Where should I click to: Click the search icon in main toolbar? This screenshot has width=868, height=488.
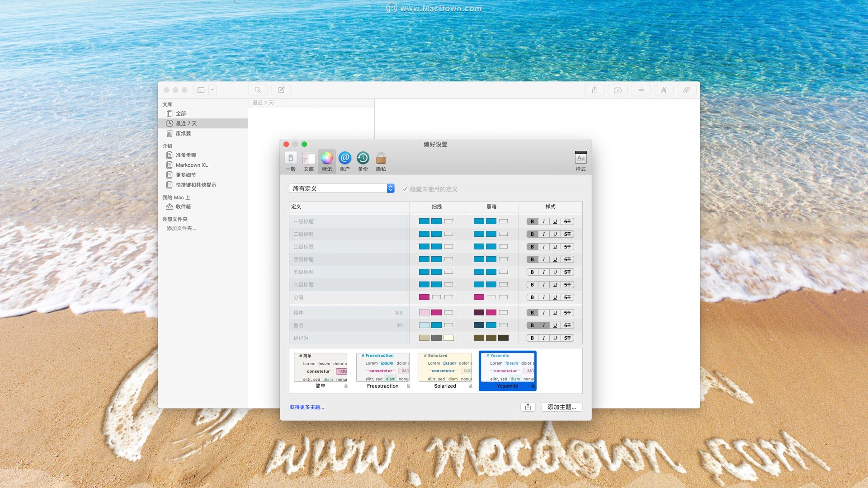[x=258, y=90]
